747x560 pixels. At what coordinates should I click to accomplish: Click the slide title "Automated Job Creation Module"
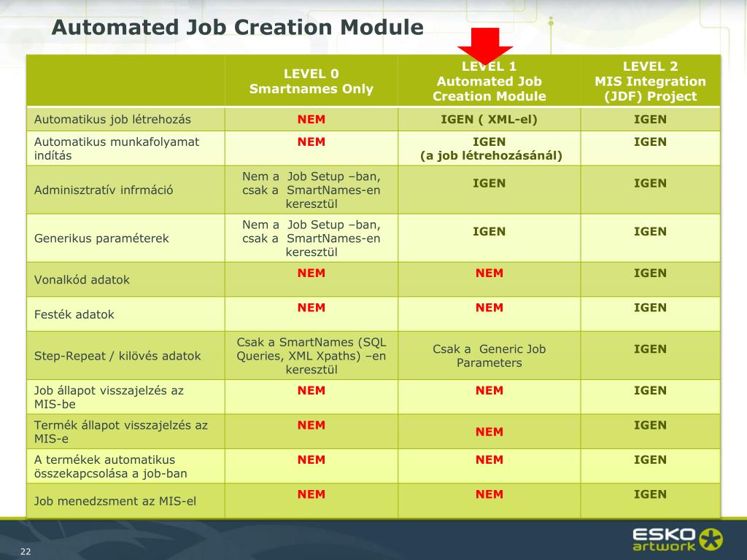237,27
